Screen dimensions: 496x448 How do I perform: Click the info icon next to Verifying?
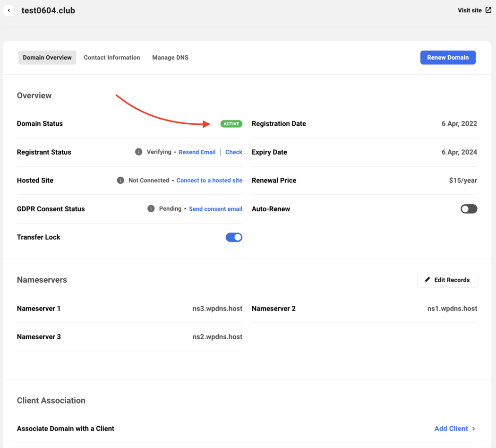point(138,152)
